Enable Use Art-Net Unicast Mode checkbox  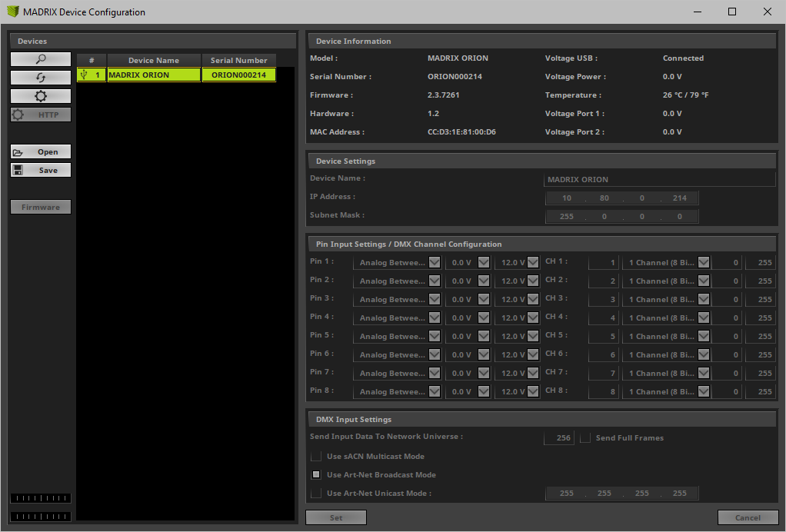(316, 494)
